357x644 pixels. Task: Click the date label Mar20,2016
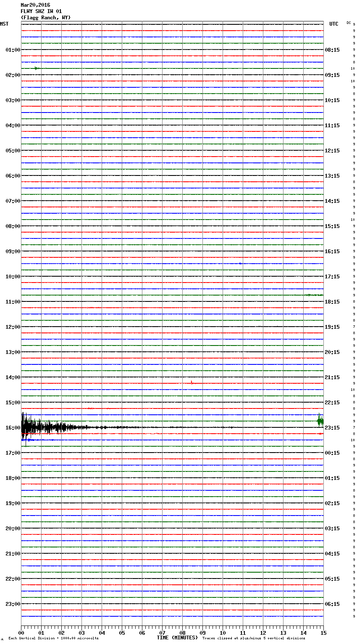[x=35, y=5]
